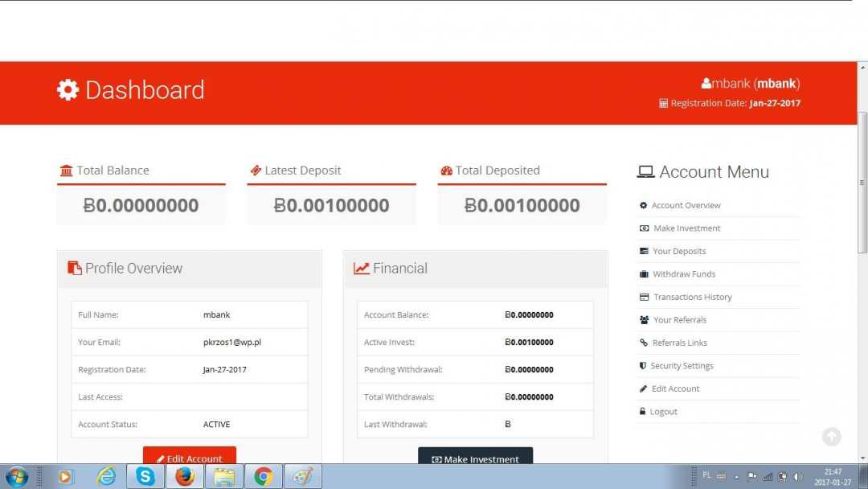Click the page vertical scrollbar
This screenshot has height=489, width=868.
pos(862,185)
